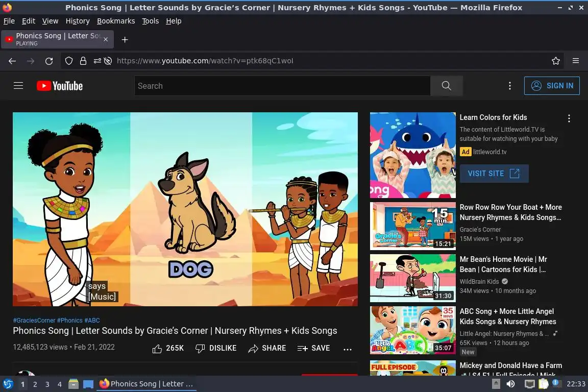Open more actions ellipsis below the video
Viewport: 588px width, 392px height.
coord(348,349)
